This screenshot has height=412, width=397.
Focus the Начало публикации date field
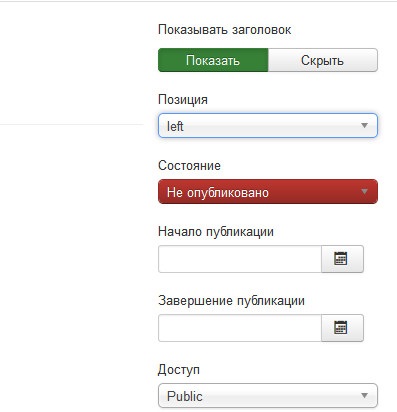tap(240, 259)
